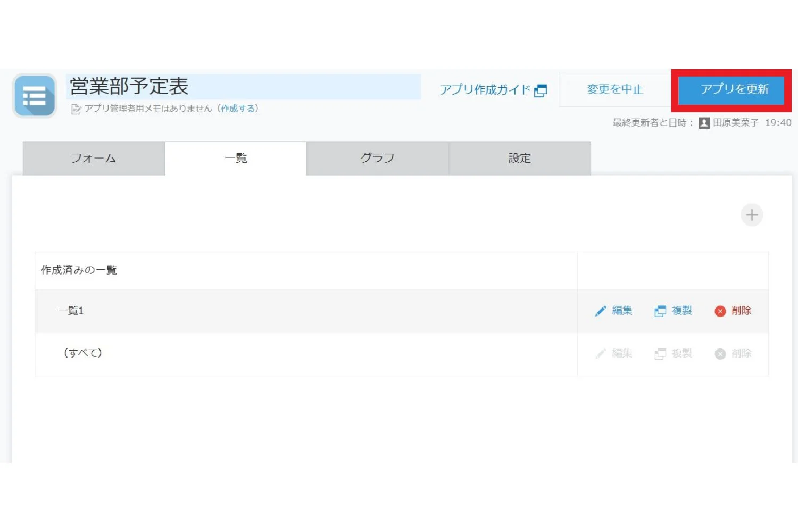Click the grayed-out 削除 icon for (すべて)
The height and width of the screenshot is (532, 798).
coord(720,354)
